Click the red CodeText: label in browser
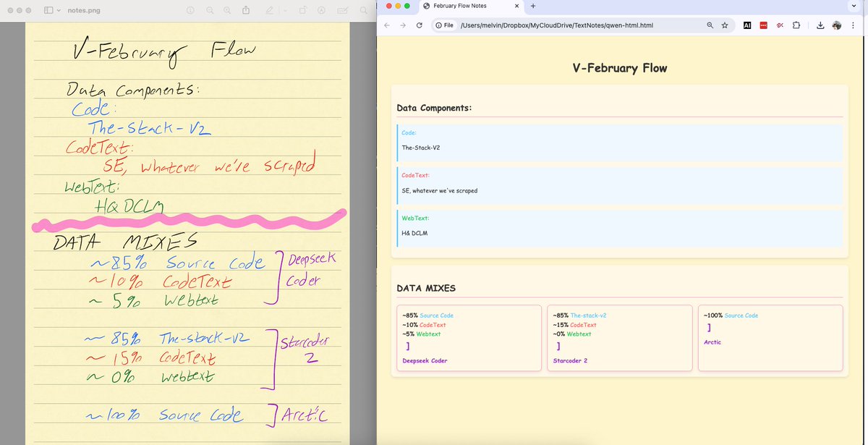 tap(415, 175)
